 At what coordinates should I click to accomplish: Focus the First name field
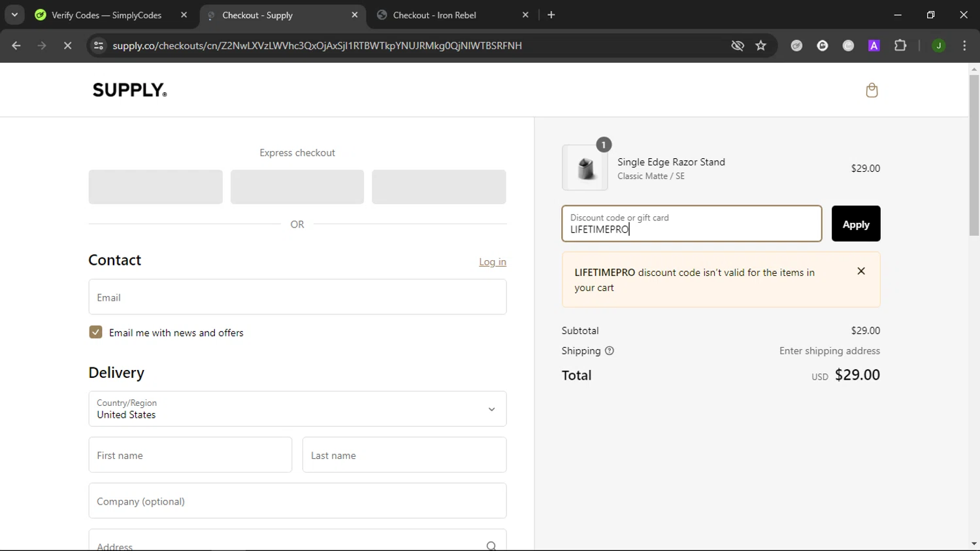190,455
